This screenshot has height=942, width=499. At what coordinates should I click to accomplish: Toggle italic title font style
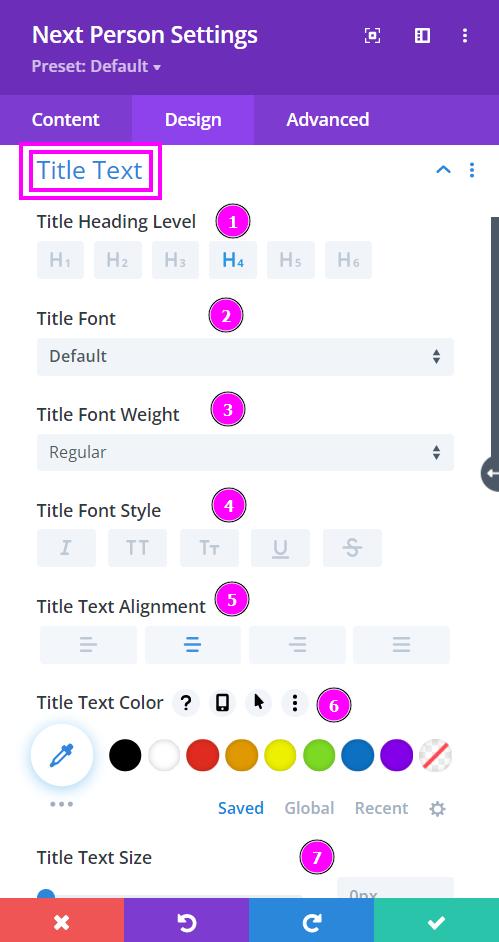(66, 548)
